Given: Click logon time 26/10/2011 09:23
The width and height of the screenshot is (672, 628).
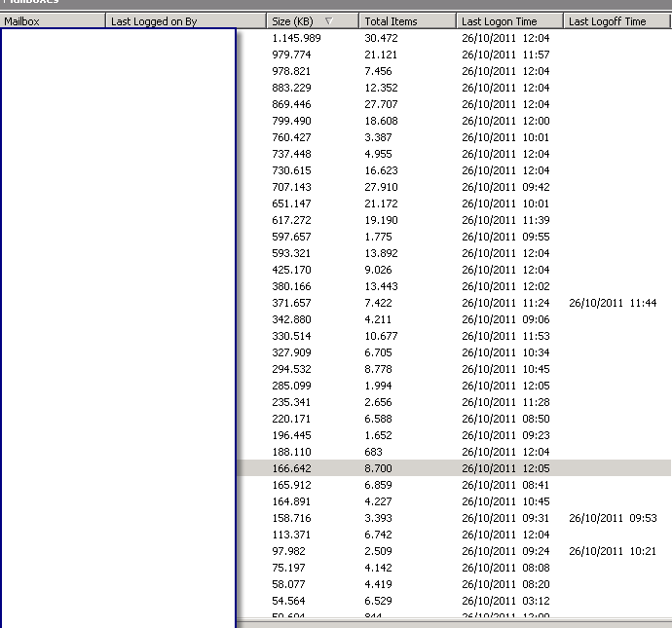Looking at the screenshot, I should coord(505,435).
